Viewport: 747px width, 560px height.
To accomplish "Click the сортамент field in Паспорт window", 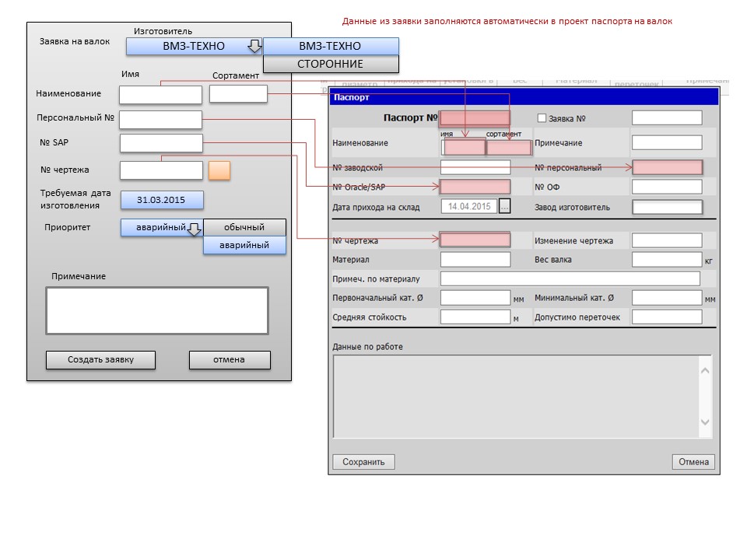I will click(509, 148).
